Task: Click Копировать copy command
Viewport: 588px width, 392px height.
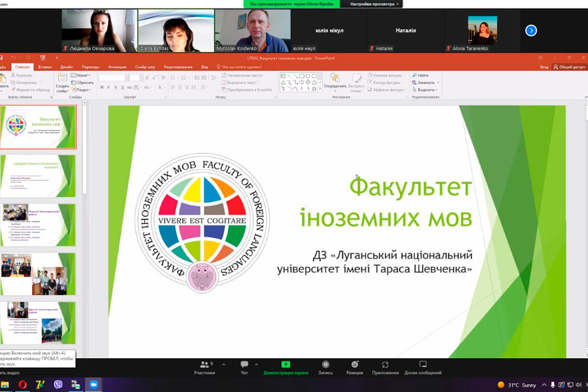Action: click(25, 82)
